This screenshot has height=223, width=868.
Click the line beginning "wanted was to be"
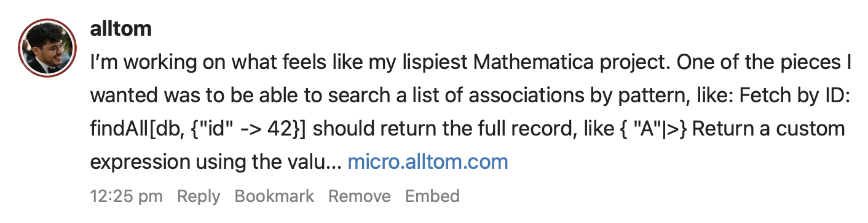(x=470, y=96)
